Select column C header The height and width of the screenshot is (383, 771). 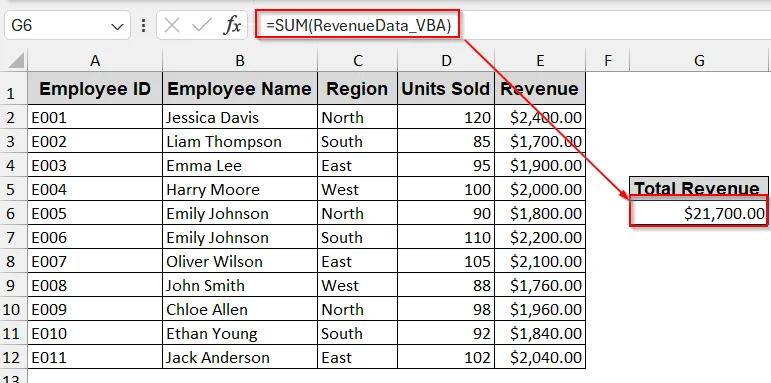pyautogui.click(x=357, y=60)
